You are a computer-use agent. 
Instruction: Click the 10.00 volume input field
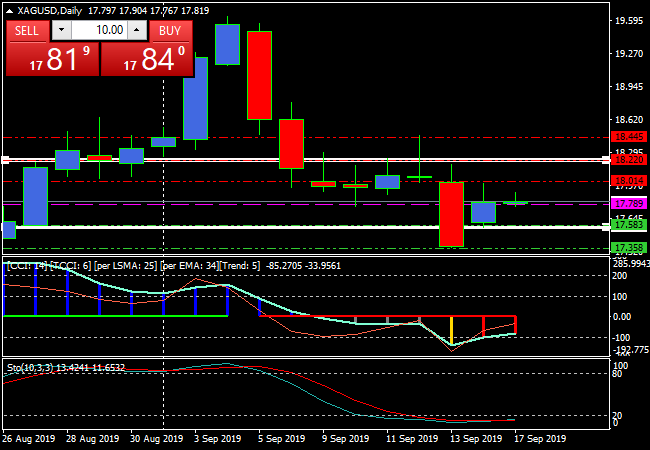pos(100,31)
